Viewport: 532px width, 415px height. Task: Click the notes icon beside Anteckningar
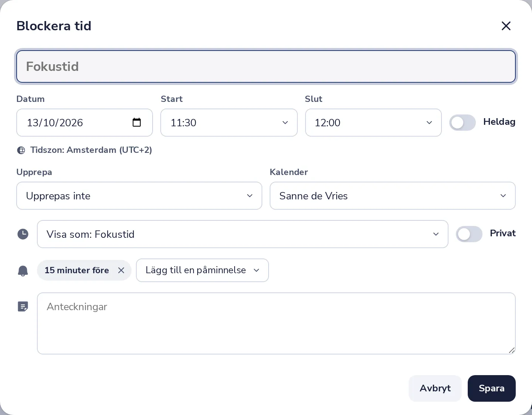(x=23, y=306)
